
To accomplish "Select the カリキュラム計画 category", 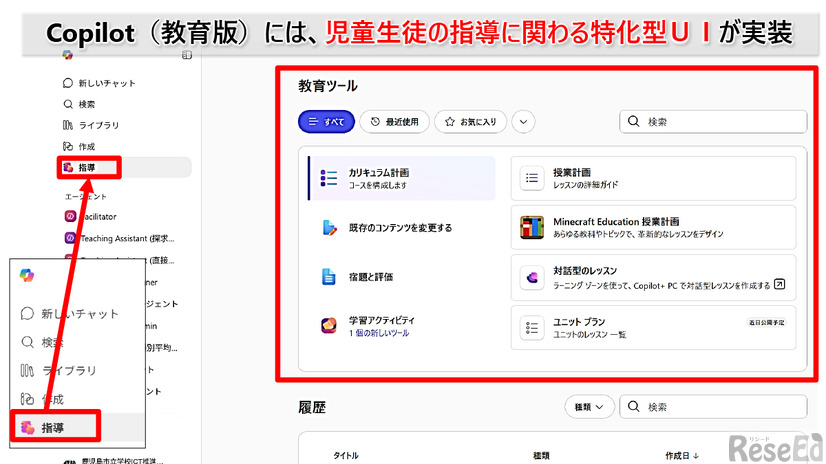I will click(x=401, y=178).
